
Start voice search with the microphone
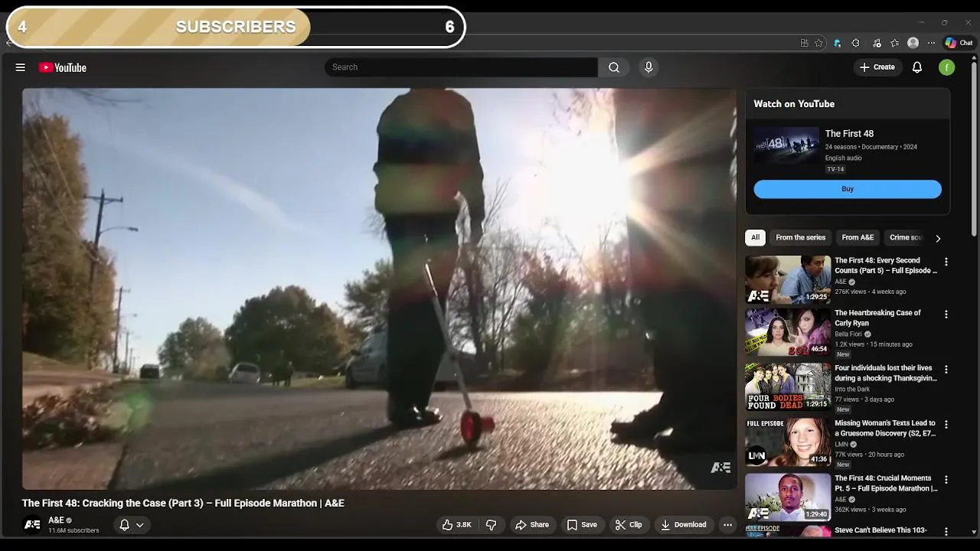[x=648, y=67]
